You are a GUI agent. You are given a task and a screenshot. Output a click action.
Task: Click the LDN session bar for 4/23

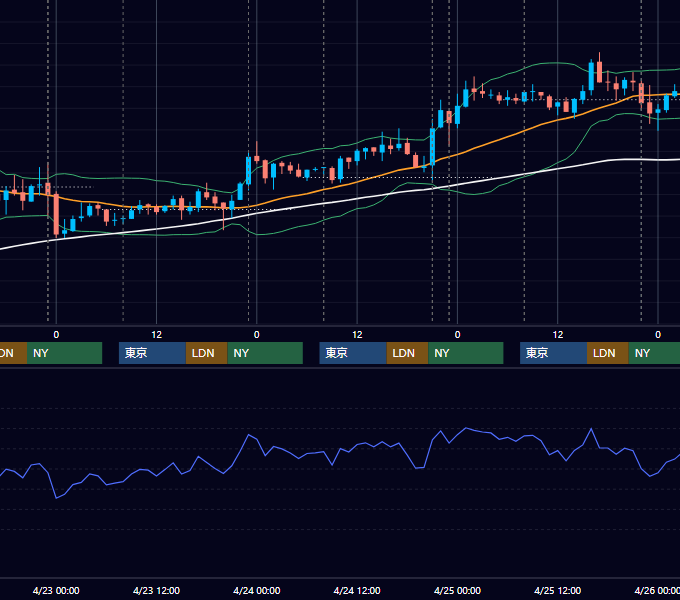pyautogui.click(x=206, y=353)
